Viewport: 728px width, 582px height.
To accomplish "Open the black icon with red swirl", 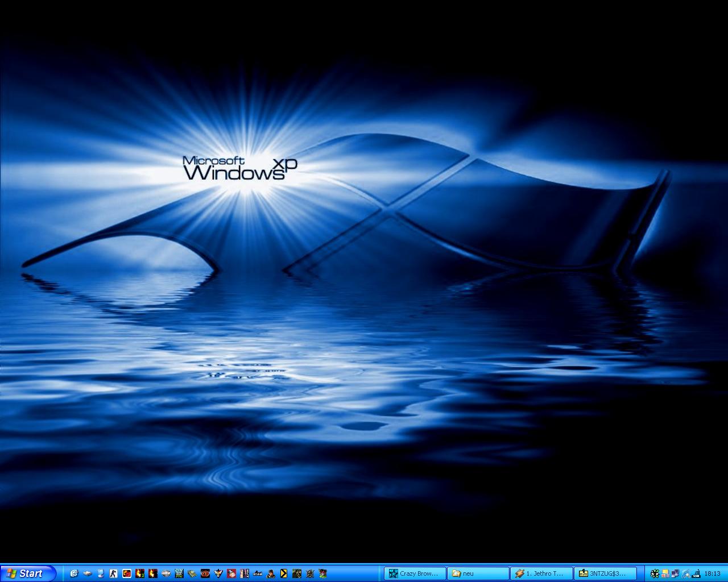I will click(205, 573).
